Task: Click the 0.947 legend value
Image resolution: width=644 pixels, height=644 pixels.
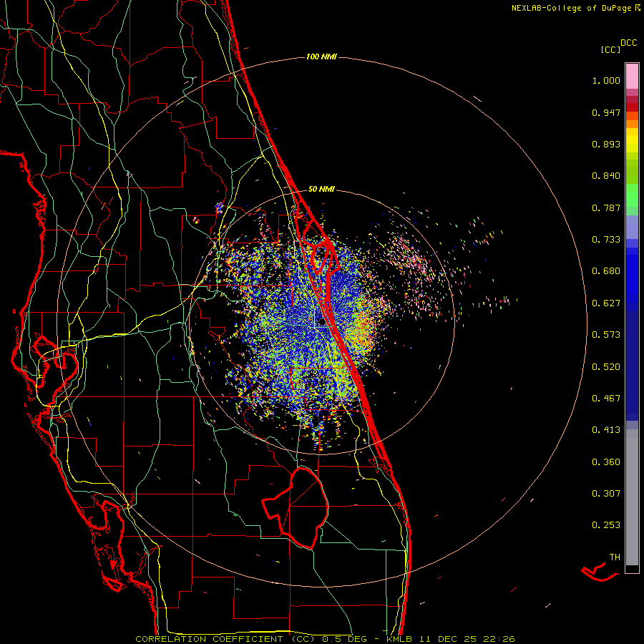Action: (606, 112)
